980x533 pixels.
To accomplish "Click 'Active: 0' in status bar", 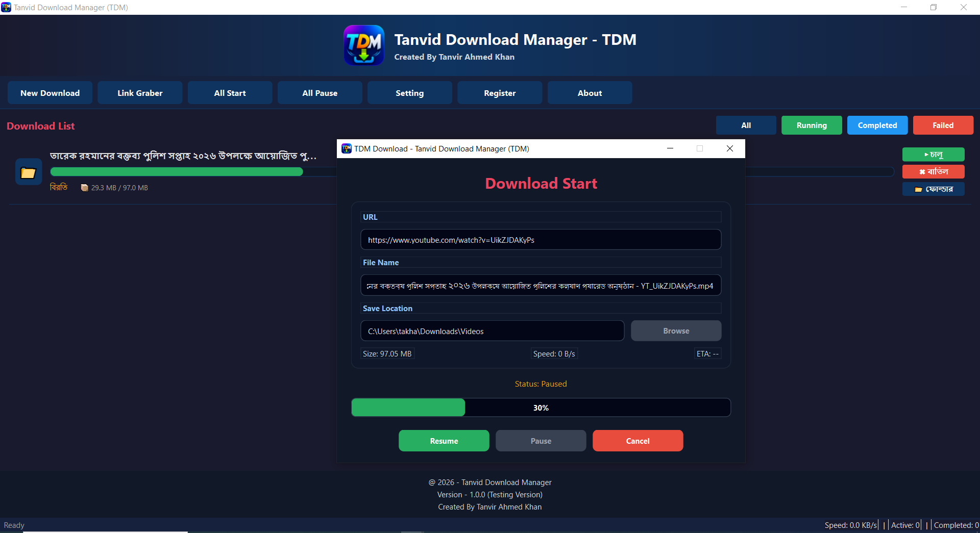I will (x=905, y=525).
